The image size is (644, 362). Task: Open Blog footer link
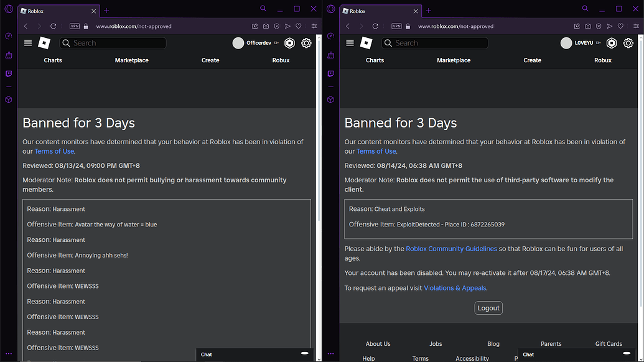pos(493,344)
